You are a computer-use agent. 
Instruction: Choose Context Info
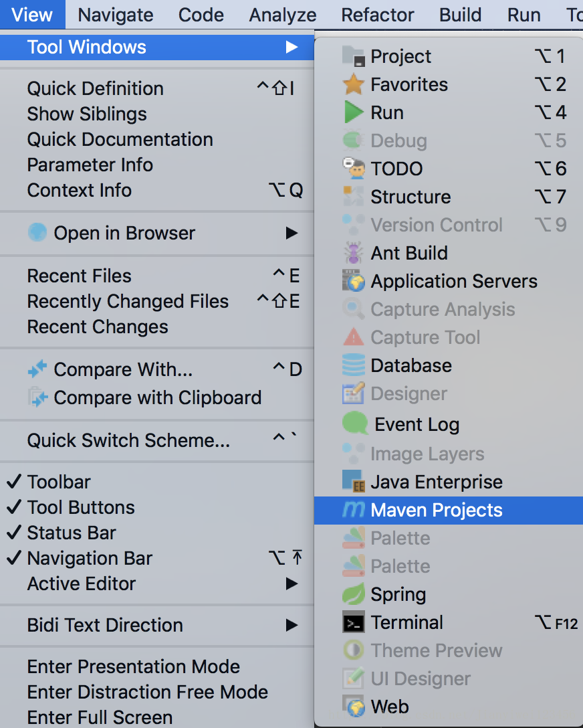(x=156, y=190)
